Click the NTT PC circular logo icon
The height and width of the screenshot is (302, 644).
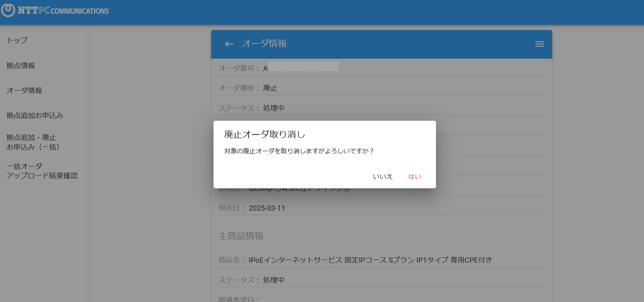tap(8, 10)
